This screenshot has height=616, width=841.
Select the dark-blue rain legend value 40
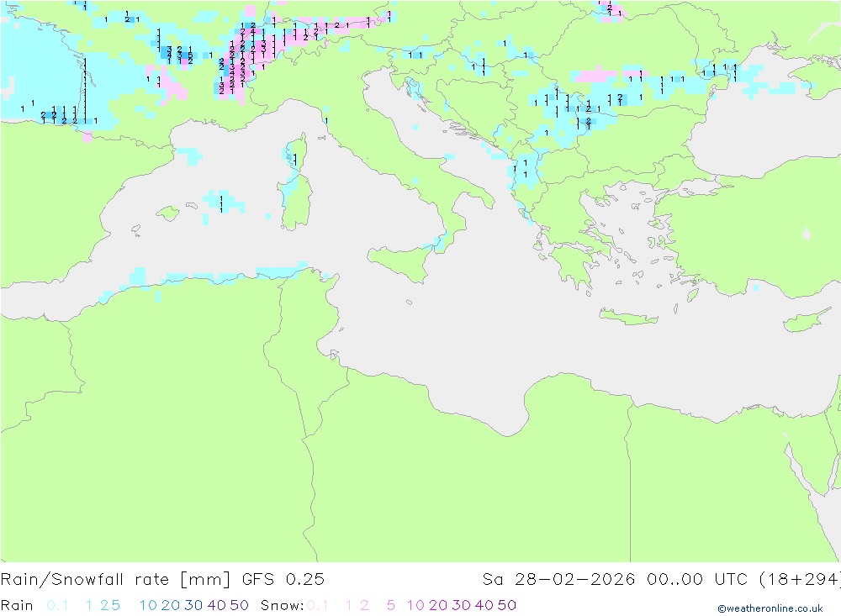(217, 605)
